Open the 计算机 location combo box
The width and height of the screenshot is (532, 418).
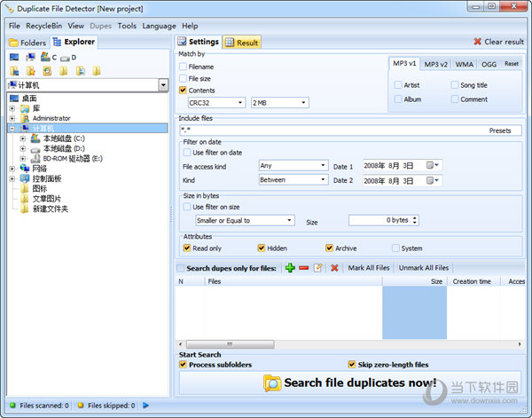(88, 85)
